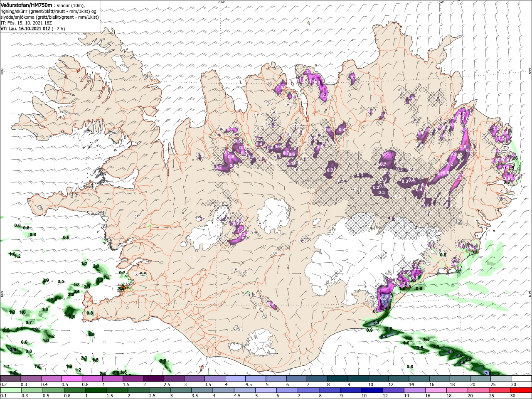This screenshot has height=399, width=532.
Task: Select the darkest green 1 swatch in bottom legend row
Action: tap(96, 390)
